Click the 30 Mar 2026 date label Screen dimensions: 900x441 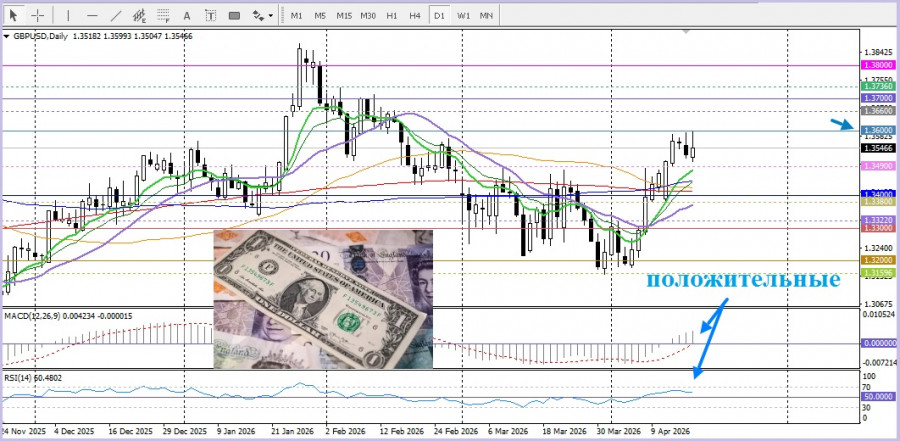(x=619, y=430)
